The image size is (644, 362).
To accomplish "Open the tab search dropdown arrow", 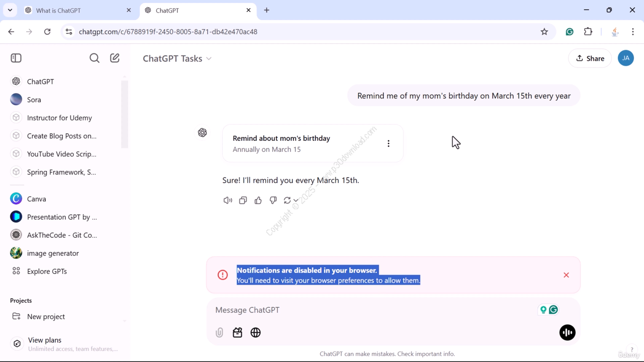I will click(10, 10).
